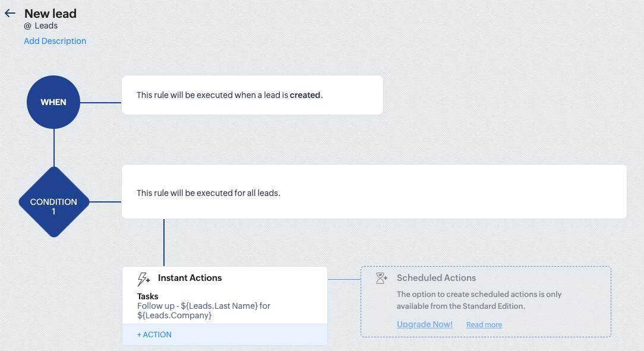644x351 pixels.
Task: Click the @ Leads module label
Action: click(41, 26)
